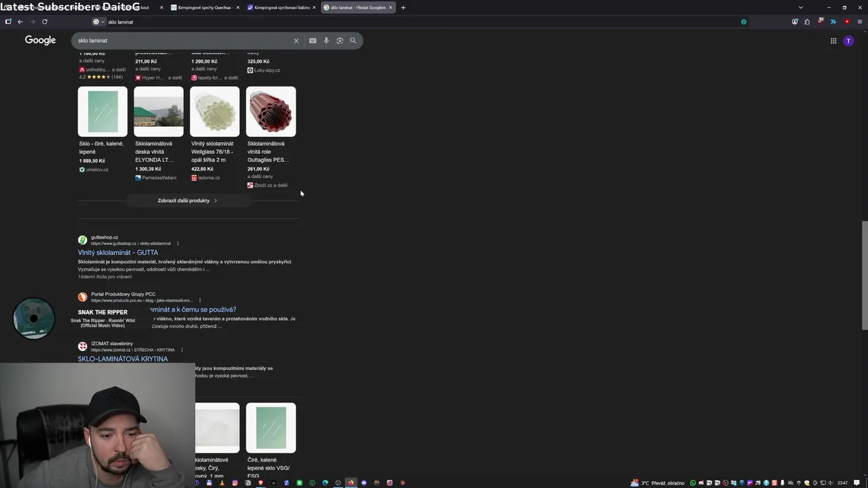Screen dimensions: 868x488
Task: Switch to Kempingová sprchovací kabina tab
Action: (x=280, y=7)
